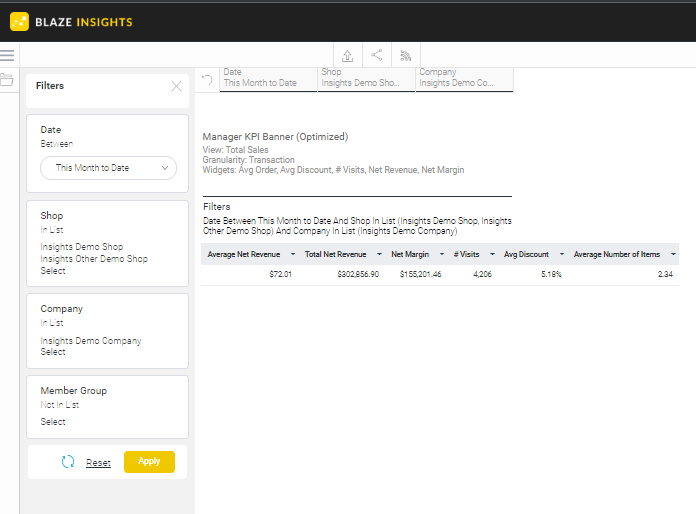Click Insights Demo Company entry
Image resolution: width=696 pixels, height=514 pixels.
tap(91, 341)
